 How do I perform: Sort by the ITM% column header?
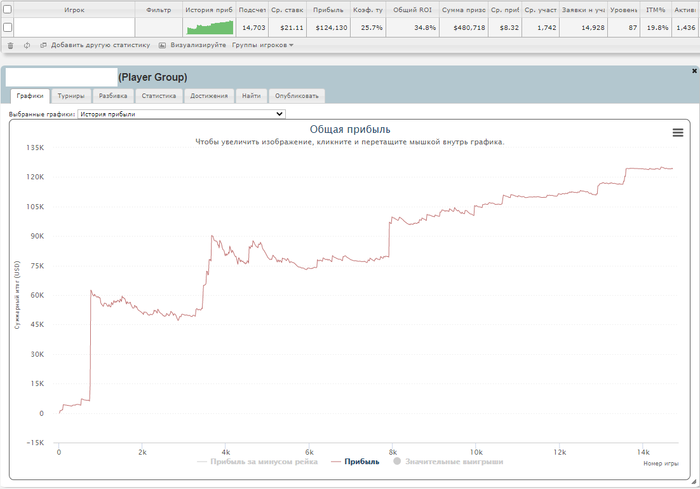point(655,9)
